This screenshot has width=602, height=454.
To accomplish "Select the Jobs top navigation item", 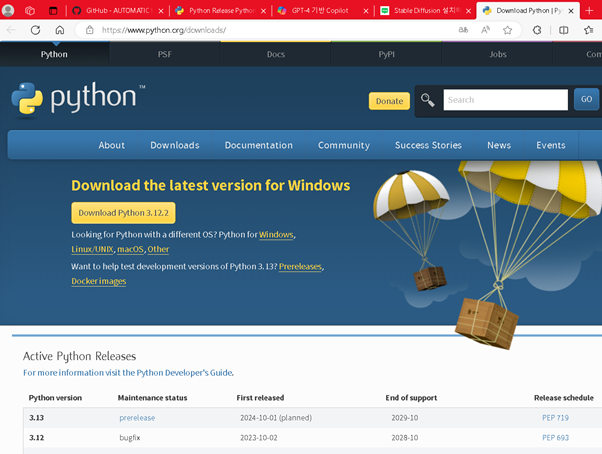I will [498, 54].
